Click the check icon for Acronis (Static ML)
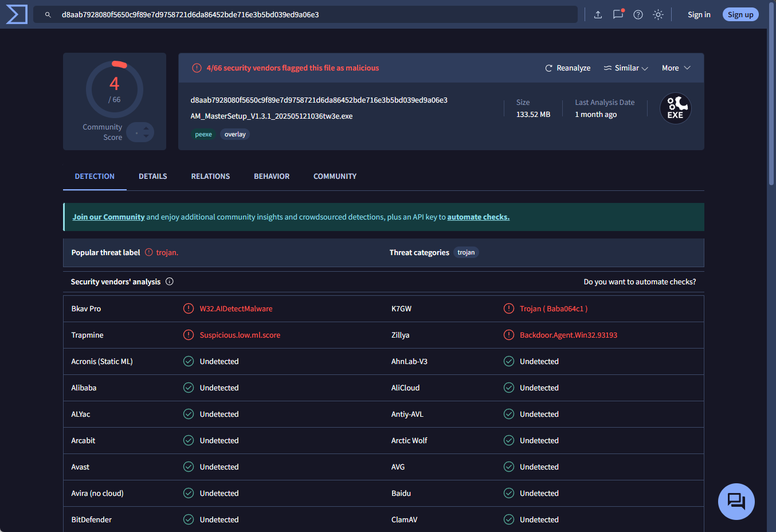The image size is (776, 532). pyautogui.click(x=189, y=361)
